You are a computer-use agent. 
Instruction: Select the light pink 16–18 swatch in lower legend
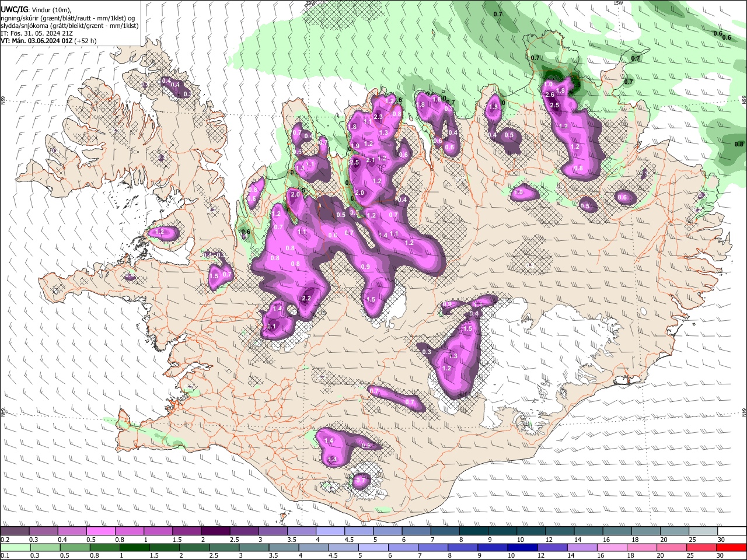(x=613, y=547)
